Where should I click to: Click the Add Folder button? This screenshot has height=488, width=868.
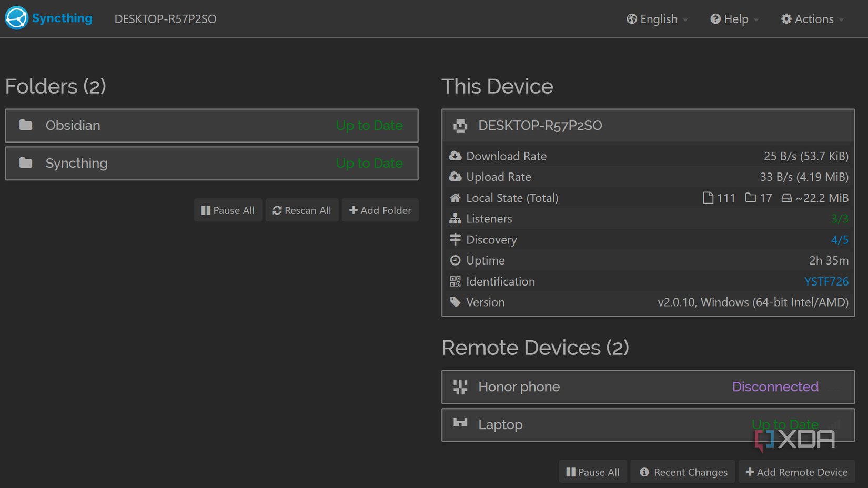click(x=380, y=210)
